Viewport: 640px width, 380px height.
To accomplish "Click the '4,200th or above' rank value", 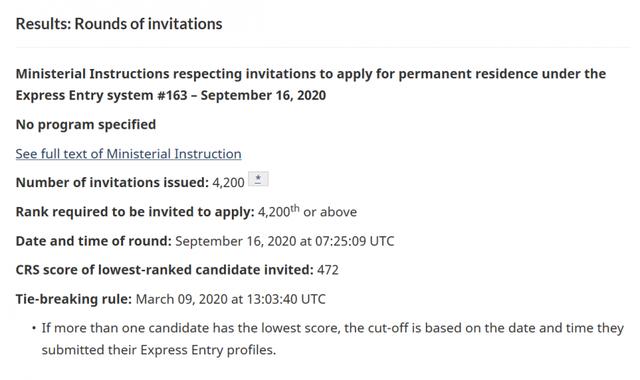I will [307, 211].
